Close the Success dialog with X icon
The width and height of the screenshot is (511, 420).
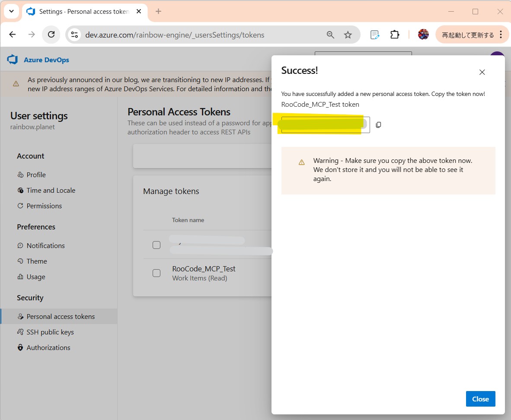pos(482,72)
